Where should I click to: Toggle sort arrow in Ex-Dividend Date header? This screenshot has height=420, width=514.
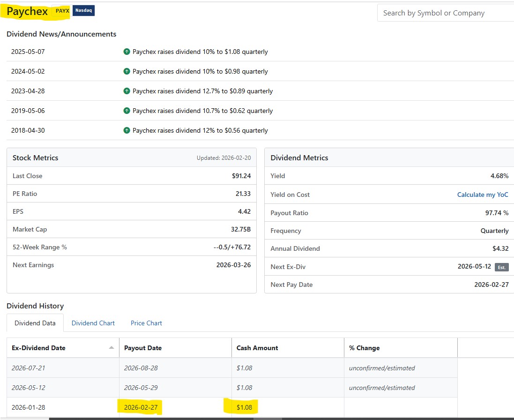111,348
